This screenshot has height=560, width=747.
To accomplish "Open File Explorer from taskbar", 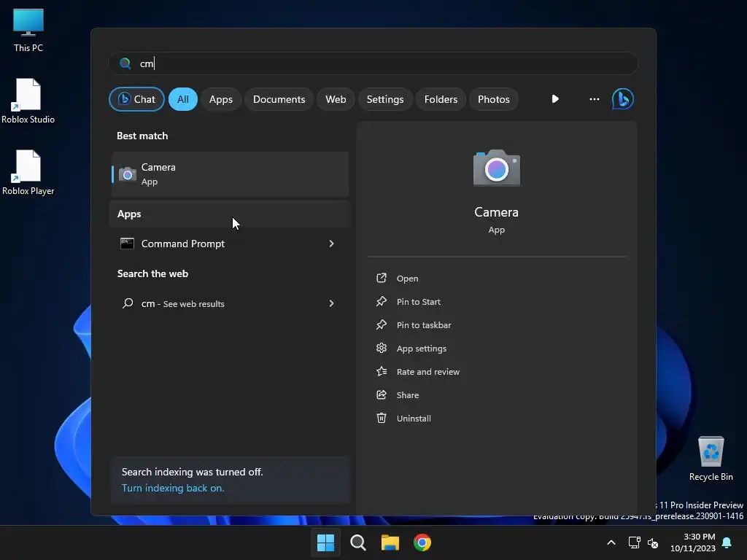I will point(390,542).
